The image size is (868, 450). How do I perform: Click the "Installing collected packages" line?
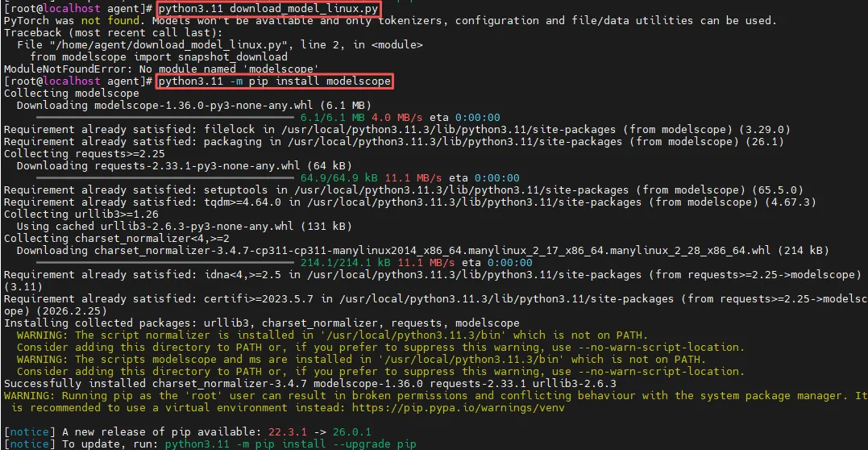(x=261, y=323)
